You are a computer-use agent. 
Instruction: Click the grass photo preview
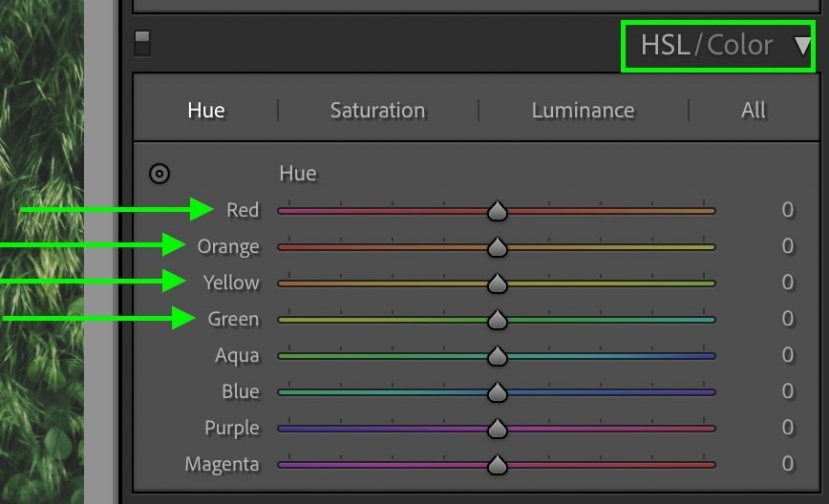tap(42, 252)
